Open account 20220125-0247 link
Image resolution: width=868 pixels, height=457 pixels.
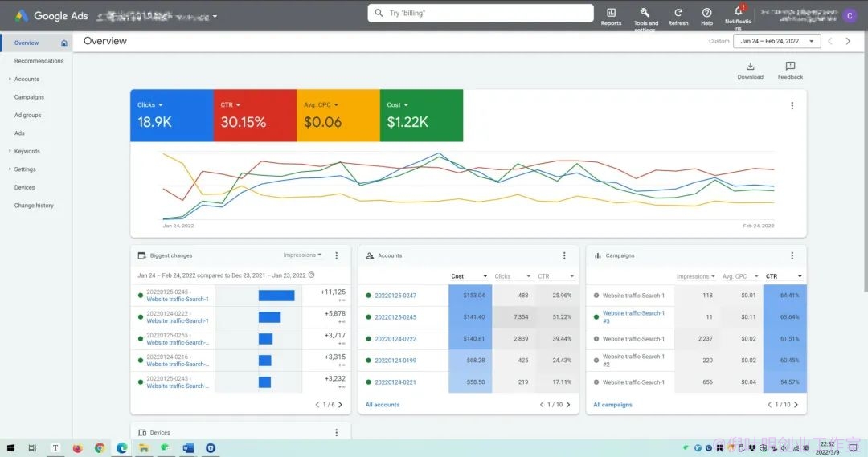pos(395,296)
